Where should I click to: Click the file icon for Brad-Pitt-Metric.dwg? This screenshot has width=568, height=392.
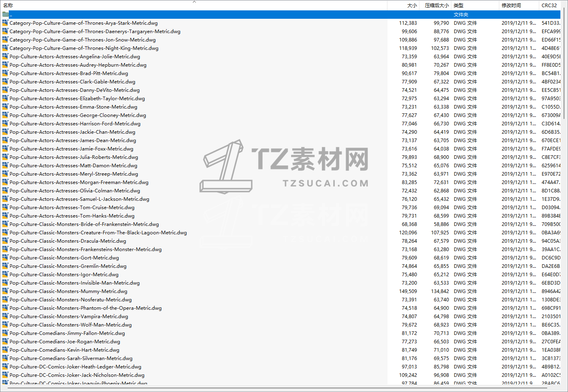click(5, 73)
